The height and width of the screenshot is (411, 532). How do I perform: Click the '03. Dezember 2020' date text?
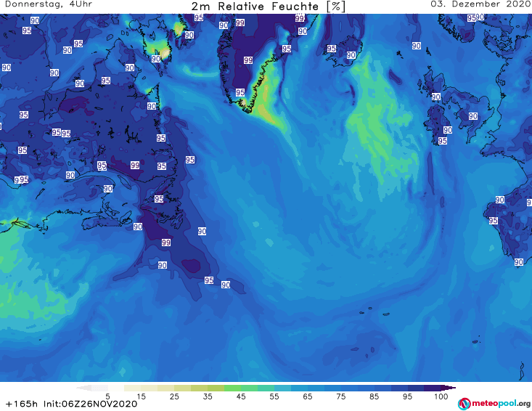pos(480,4)
